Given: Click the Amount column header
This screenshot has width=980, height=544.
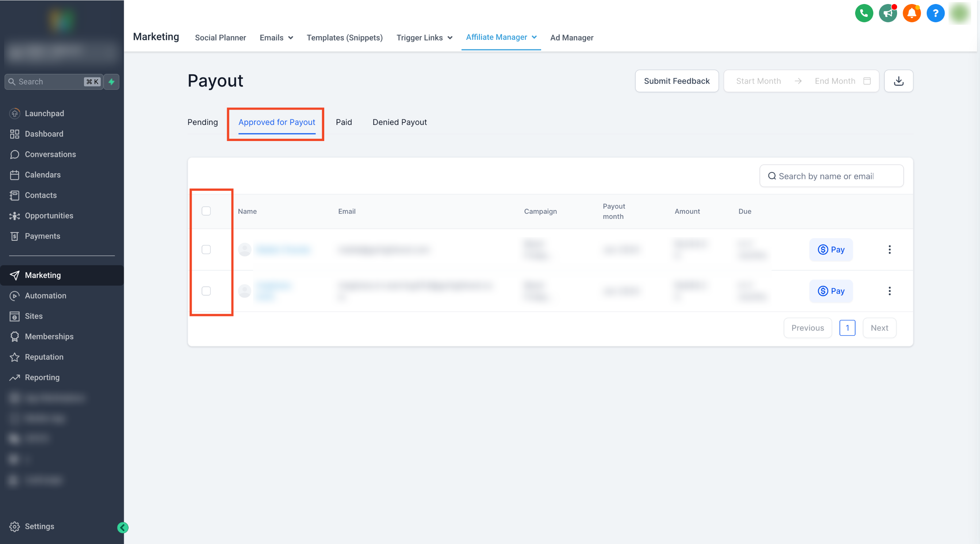Looking at the screenshot, I should pyautogui.click(x=687, y=211).
